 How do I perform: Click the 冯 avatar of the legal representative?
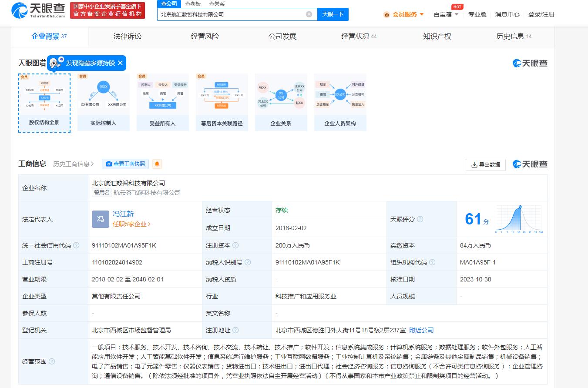pyautogui.click(x=101, y=219)
